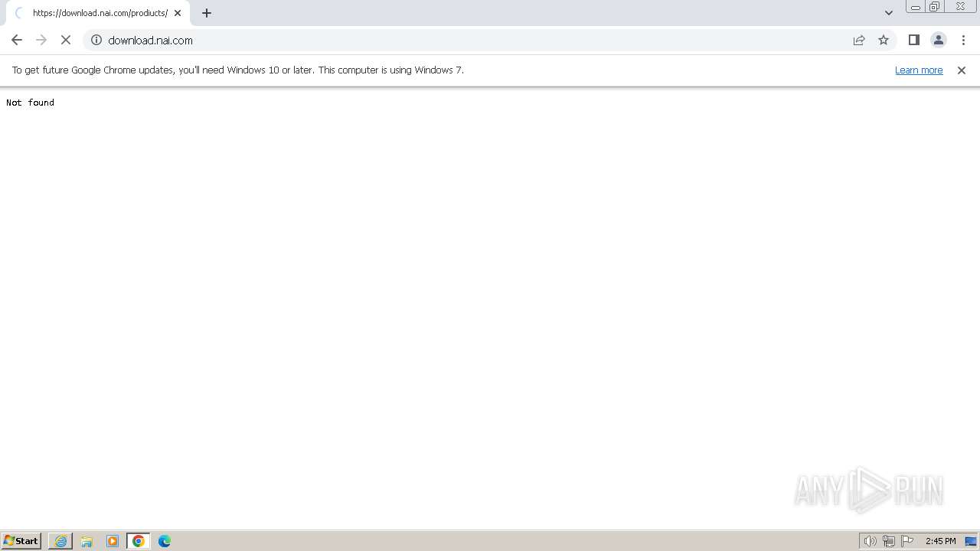
Task: Open network status tray icon
Action: click(x=889, y=541)
